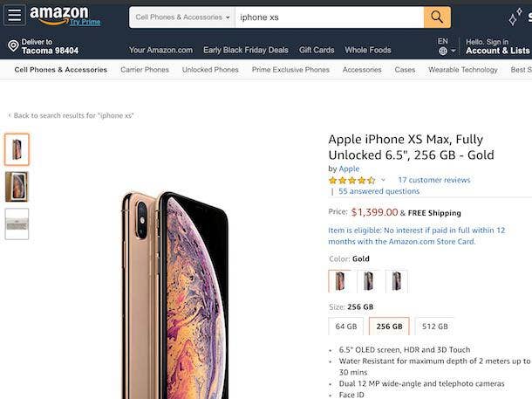
Task: Open the Unlocked Phones tab
Action: (210, 70)
